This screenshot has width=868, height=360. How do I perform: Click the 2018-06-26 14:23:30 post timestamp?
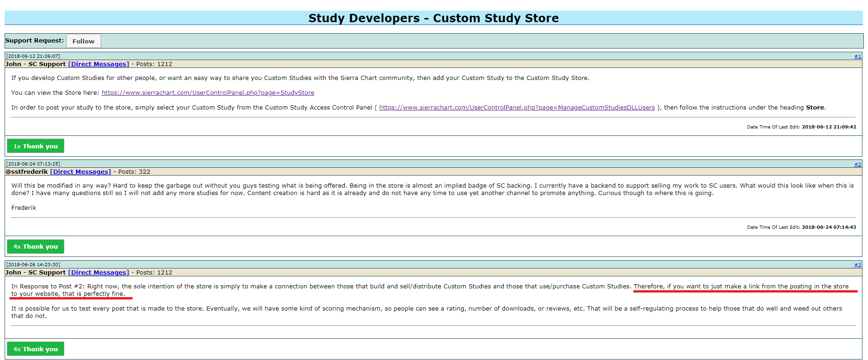pos(33,264)
